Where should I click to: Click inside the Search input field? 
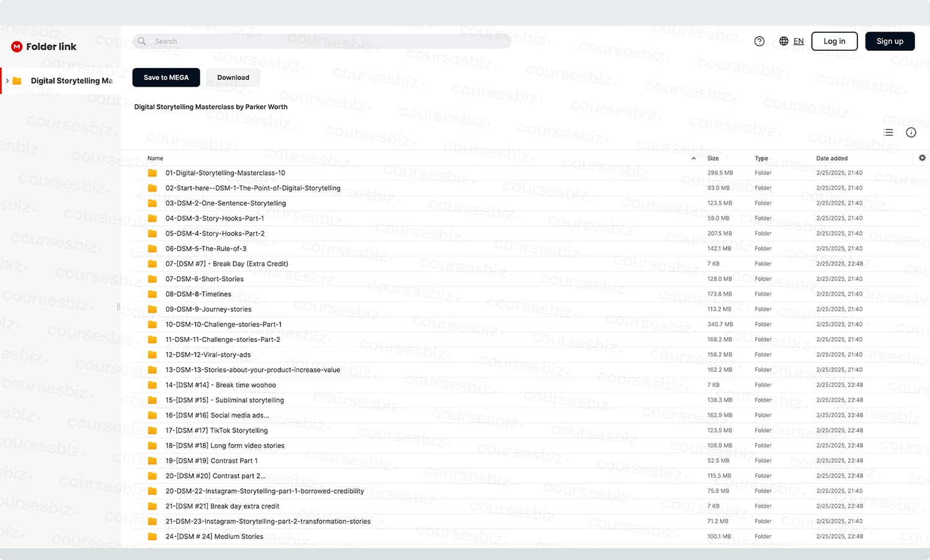(322, 41)
